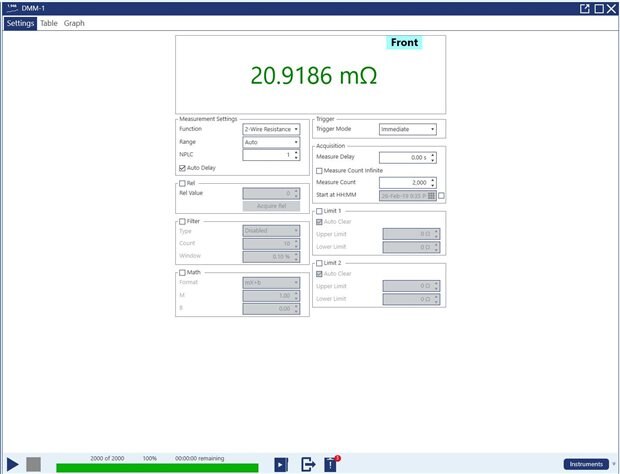The width and height of the screenshot is (620, 474).
Task: Open the disabled Filter Type dropdown
Action: point(271,231)
